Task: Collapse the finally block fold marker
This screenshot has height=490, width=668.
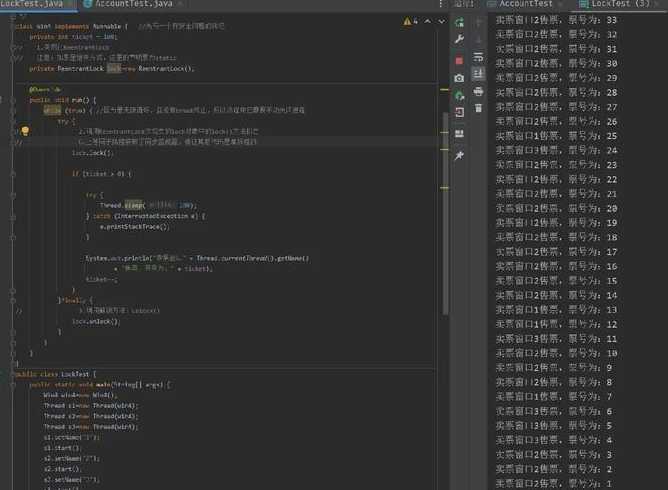Action: 13,300
